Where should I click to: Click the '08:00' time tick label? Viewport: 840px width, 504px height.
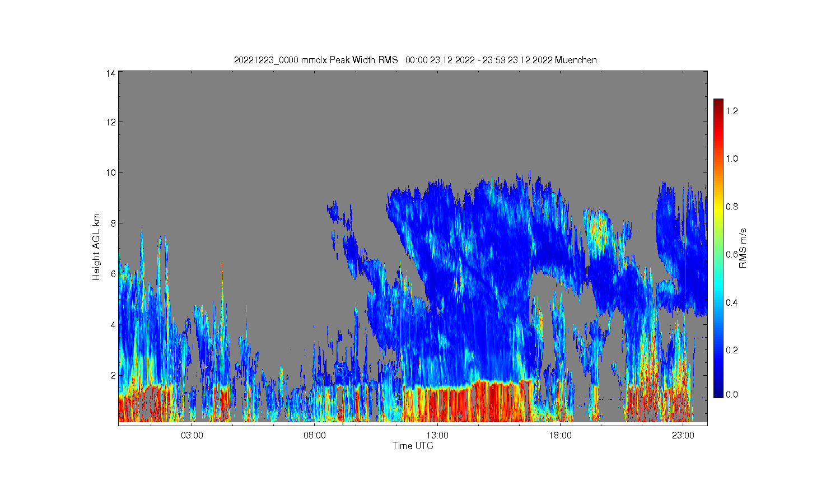pyautogui.click(x=315, y=436)
